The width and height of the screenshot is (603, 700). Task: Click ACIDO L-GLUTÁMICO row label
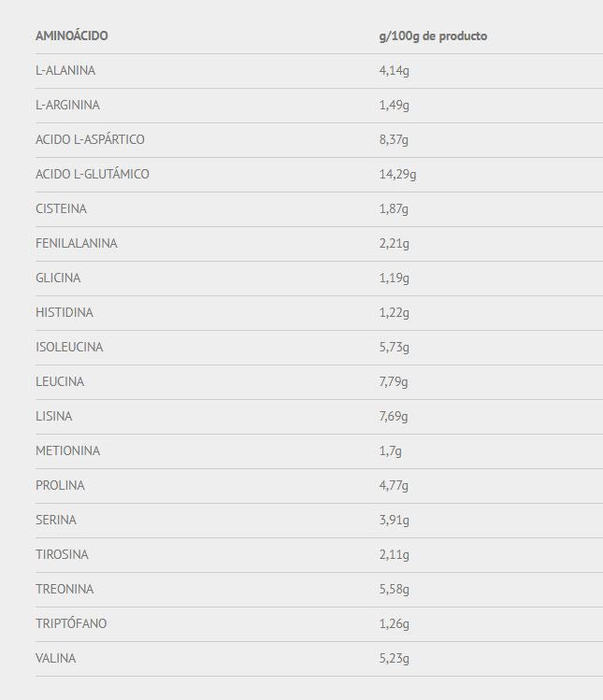pos(93,174)
